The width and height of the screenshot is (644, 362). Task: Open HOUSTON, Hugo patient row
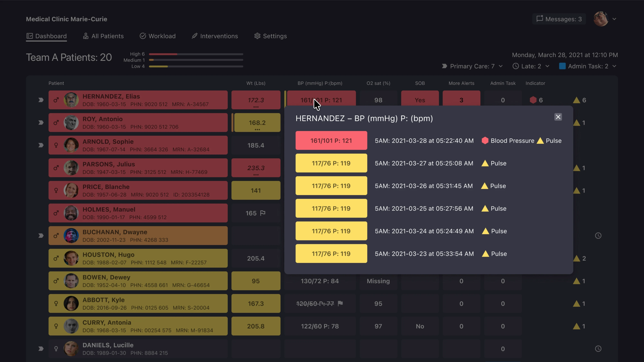(x=138, y=258)
